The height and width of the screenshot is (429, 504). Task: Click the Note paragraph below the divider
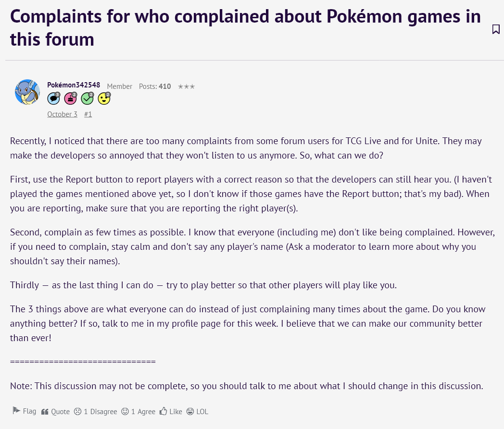tap(246, 386)
